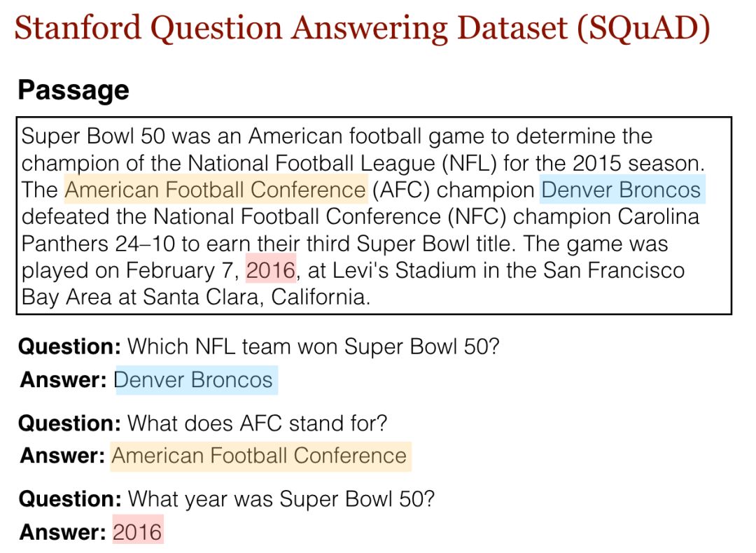Click the pink 2016 highlight in passage
This screenshot has height=553, width=756.
point(271,270)
